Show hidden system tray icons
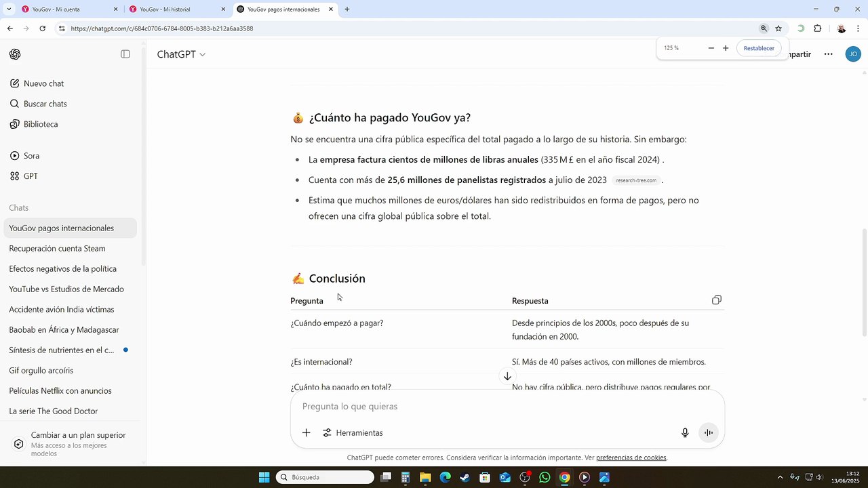 pyautogui.click(x=780, y=477)
